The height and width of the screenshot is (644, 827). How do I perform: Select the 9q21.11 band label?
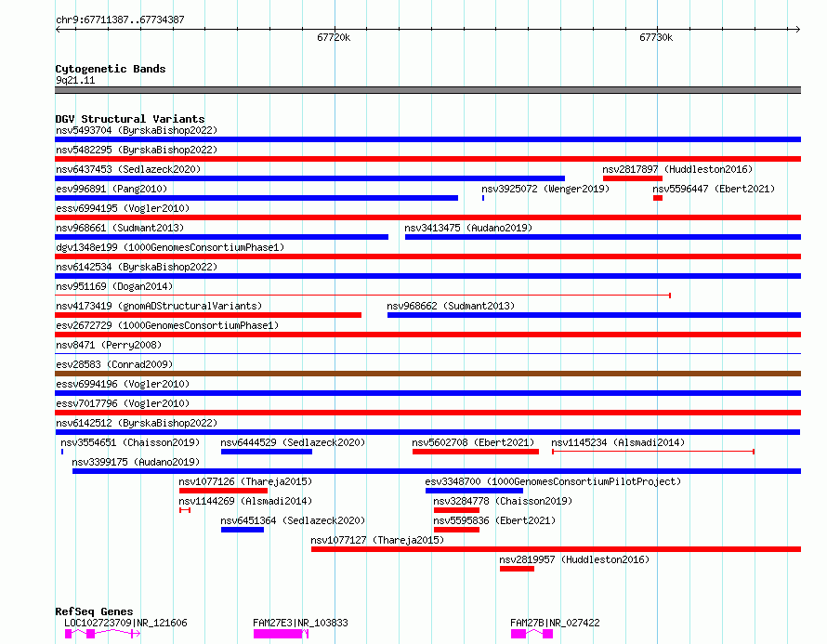tap(75, 80)
